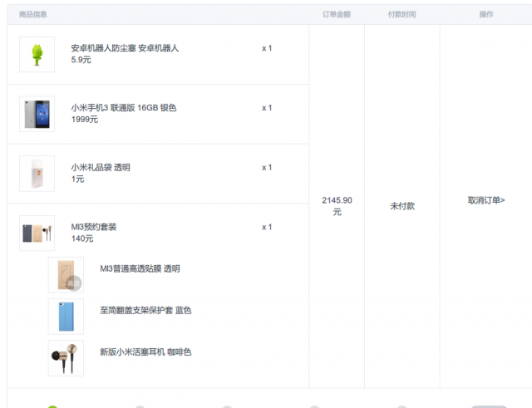
Task: Select the price text 1元
Action: click(x=77, y=179)
